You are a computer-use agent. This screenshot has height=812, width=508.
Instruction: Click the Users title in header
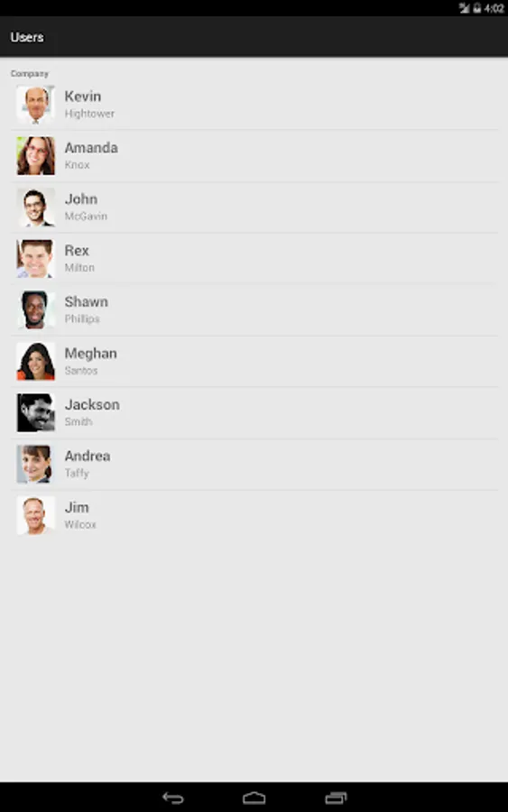click(x=27, y=37)
